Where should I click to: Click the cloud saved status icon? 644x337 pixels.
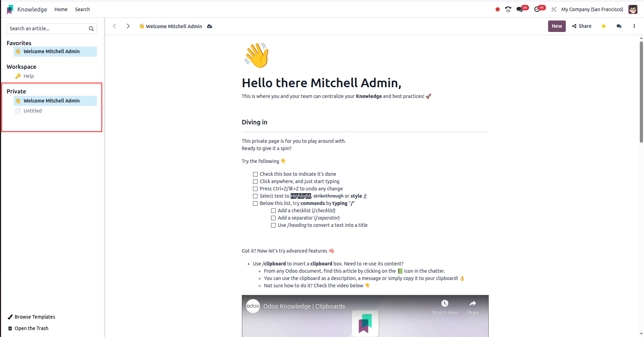tap(210, 26)
